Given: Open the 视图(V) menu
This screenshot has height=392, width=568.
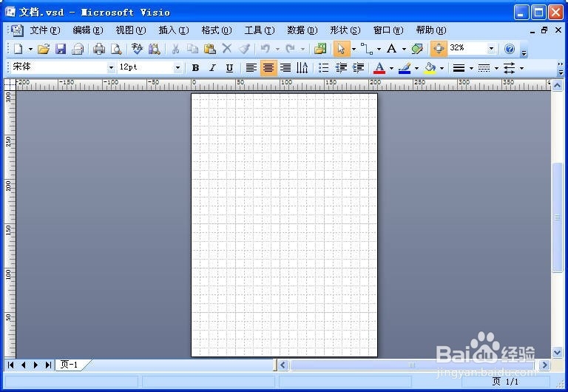Looking at the screenshot, I should coord(131,30).
